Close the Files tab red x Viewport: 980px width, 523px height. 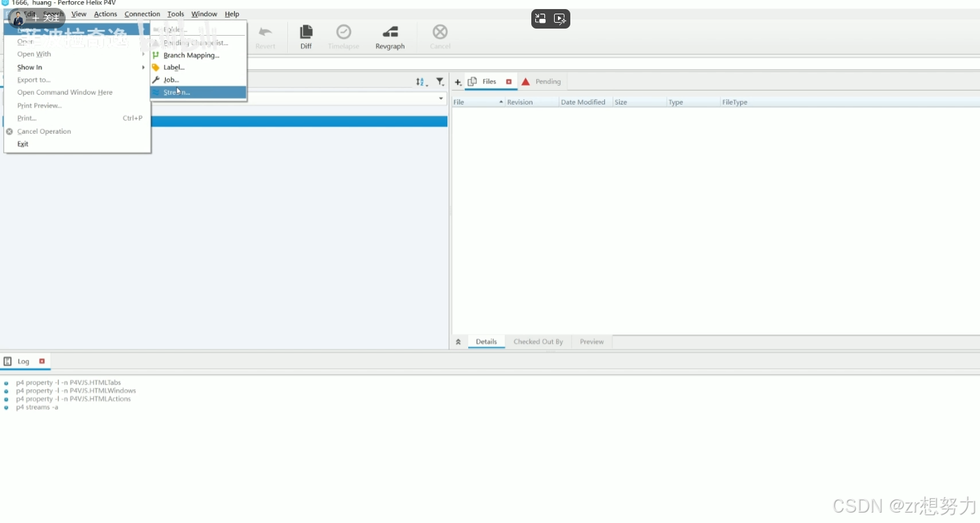tap(509, 81)
